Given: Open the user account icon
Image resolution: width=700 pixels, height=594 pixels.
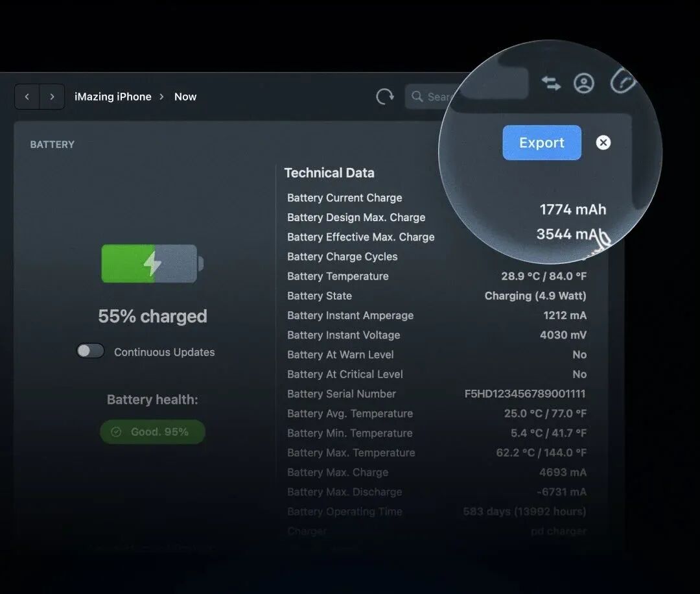Looking at the screenshot, I should coord(584,83).
